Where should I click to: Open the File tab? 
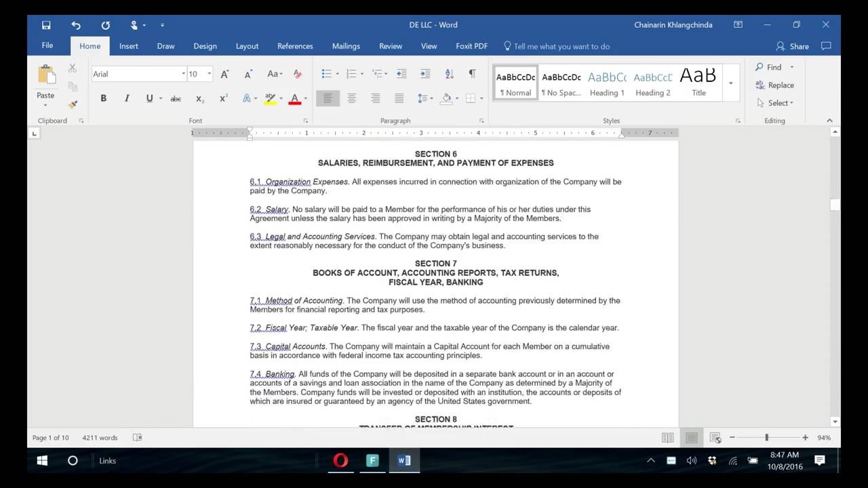coord(47,46)
